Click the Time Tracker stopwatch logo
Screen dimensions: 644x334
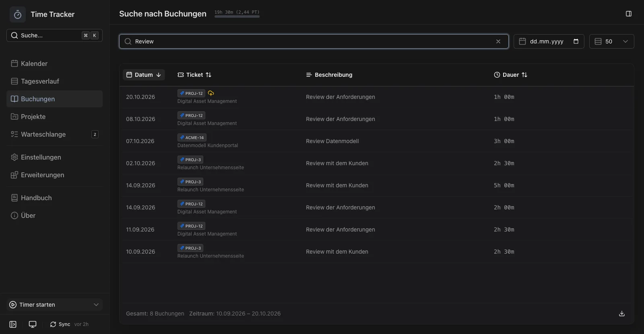pyautogui.click(x=18, y=14)
